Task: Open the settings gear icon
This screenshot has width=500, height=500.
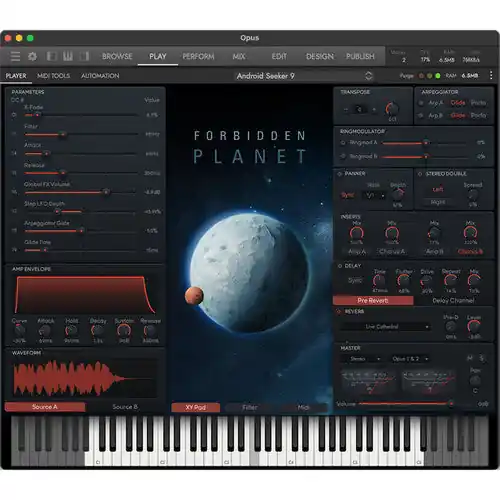Action: 32,56
